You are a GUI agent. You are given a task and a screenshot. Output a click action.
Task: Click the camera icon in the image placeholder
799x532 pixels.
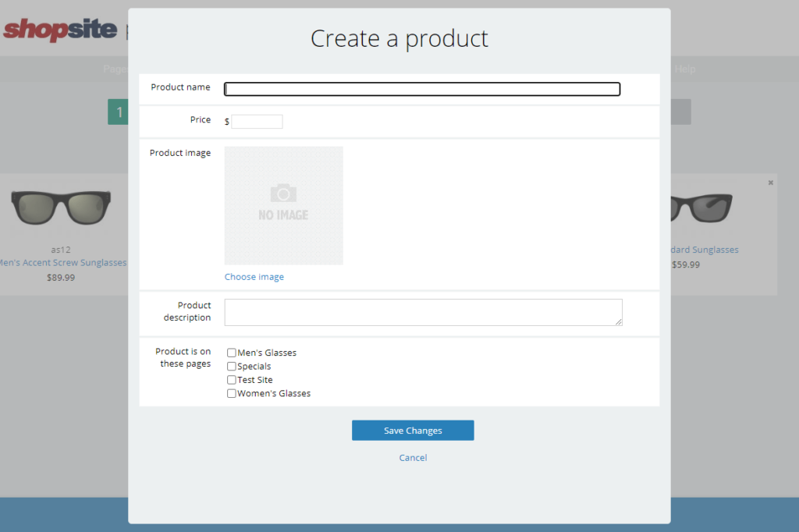point(283,193)
